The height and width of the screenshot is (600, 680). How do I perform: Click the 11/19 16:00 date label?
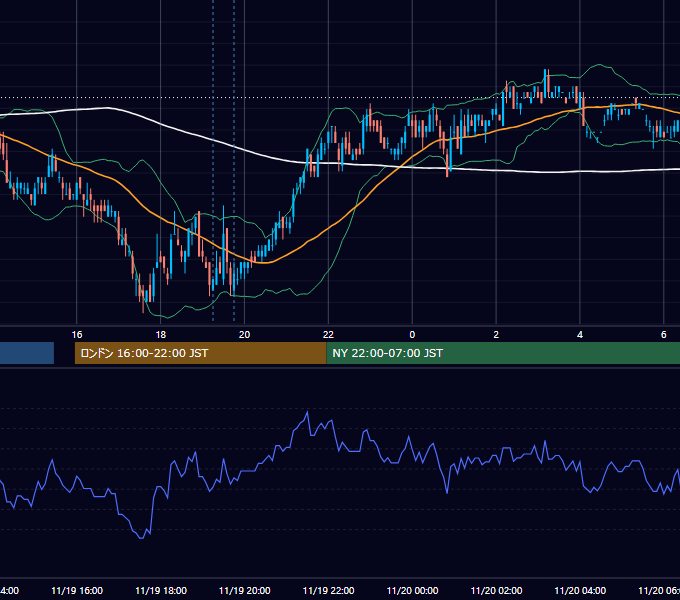click(77, 591)
